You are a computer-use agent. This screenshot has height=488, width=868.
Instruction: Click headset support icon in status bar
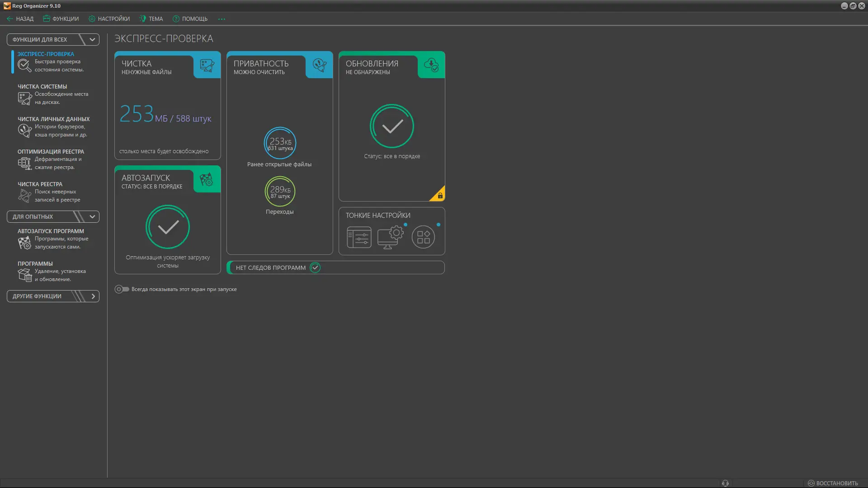725,483
